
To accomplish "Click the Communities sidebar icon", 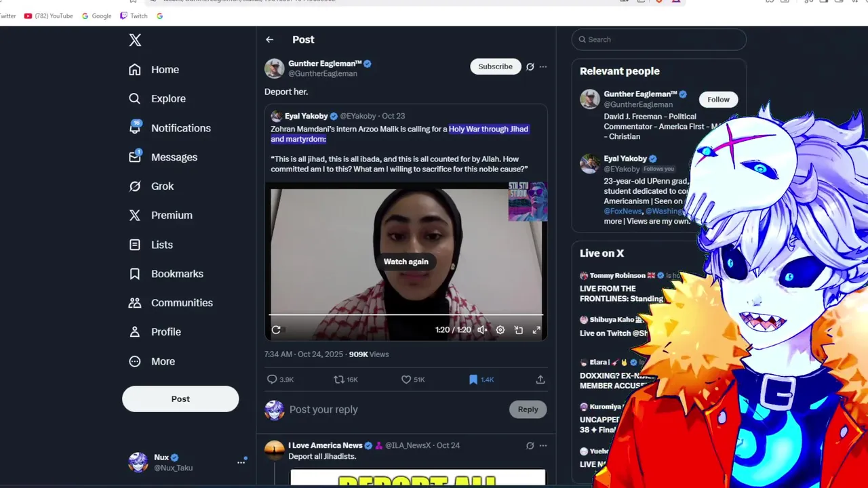I will pyautogui.click(x=135, y=303).
